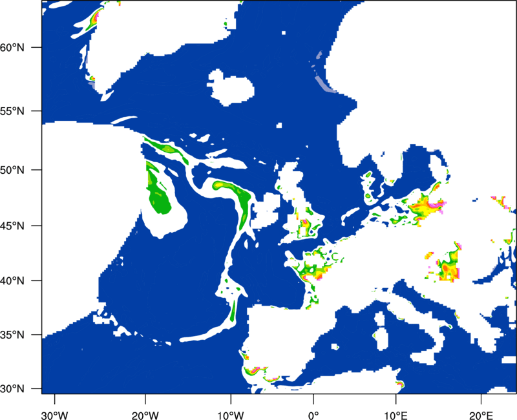517x420 pixels.
Task: Click the 0° longitude label
Action: 313,415
